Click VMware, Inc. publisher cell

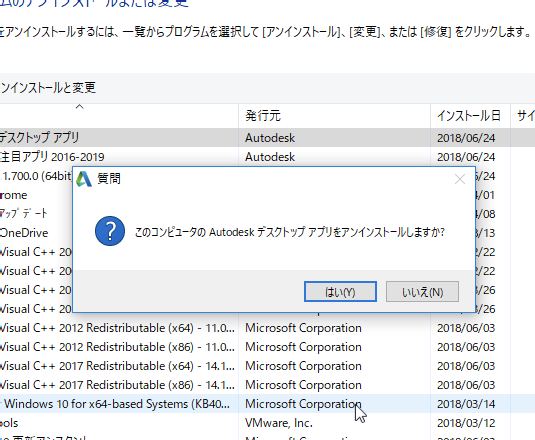pyautogui.click(x=279, y=423)
